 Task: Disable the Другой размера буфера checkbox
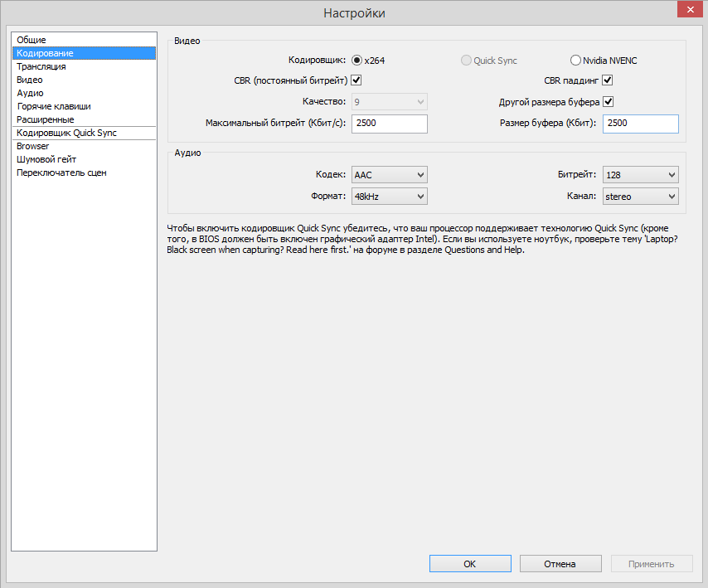609,102
